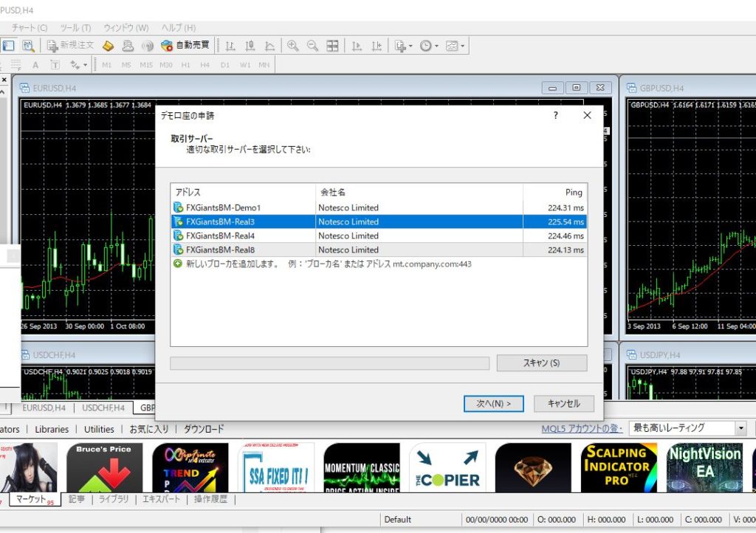This screenshot has width=756, height=533.
Task: Open the indicators list dropdown
Action: click(x=403, y=46)
